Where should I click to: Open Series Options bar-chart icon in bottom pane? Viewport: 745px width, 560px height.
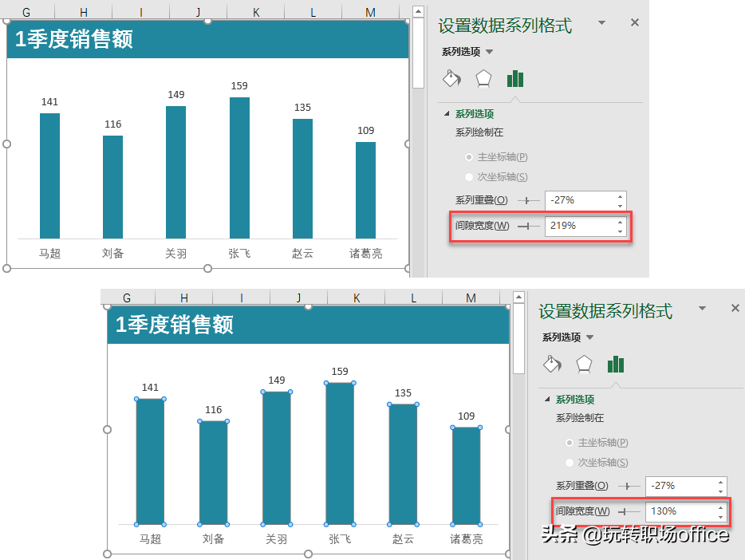coord(616,365)
